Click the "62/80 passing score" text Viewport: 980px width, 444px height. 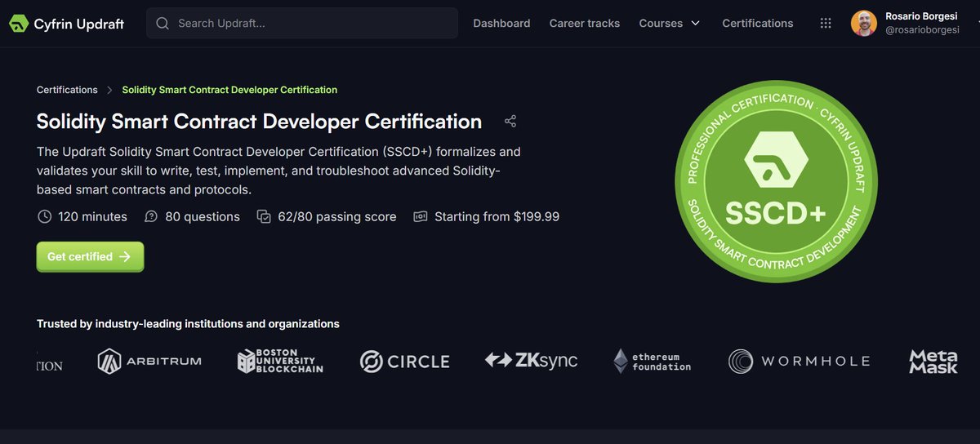tap(337, 217)
